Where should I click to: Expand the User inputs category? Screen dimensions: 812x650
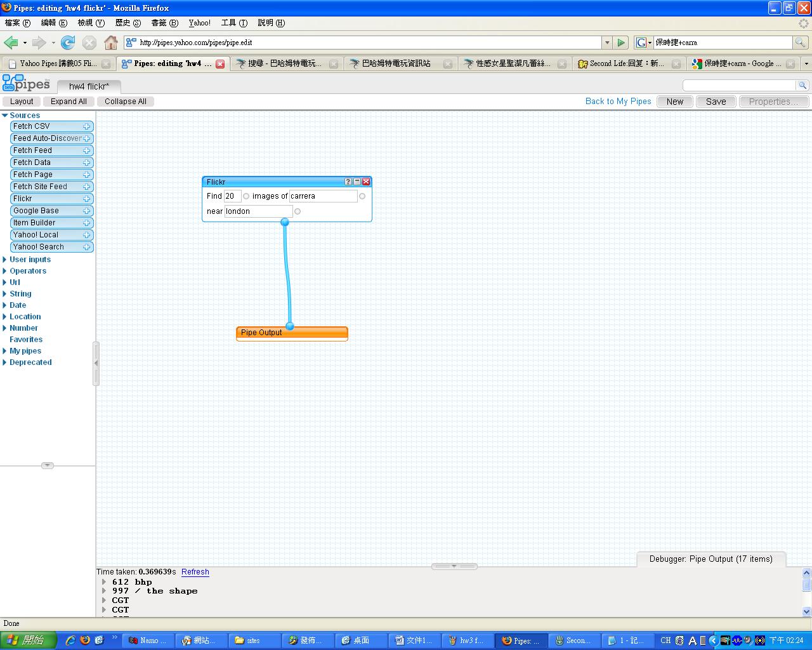click(x=5, y=260)
